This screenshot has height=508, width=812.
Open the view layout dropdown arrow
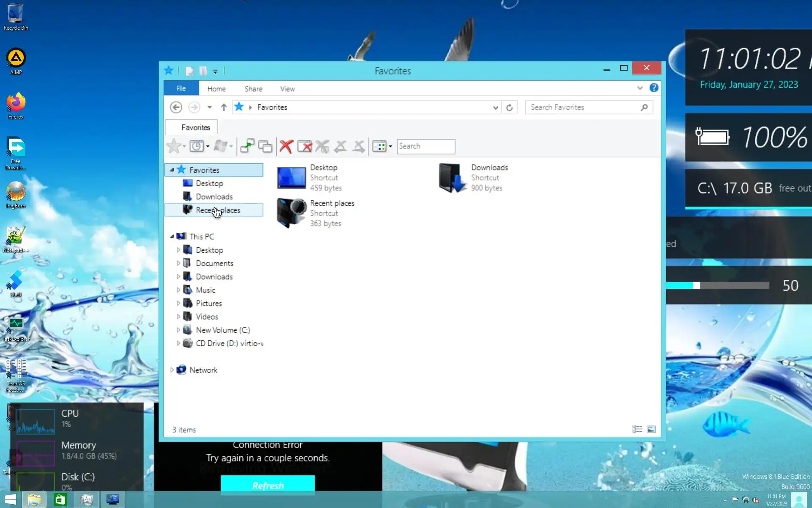tap(390, 146)
